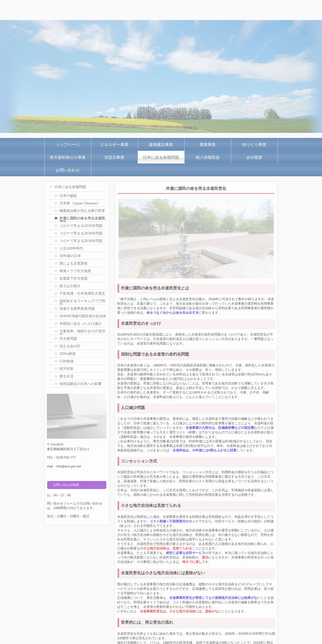Screen dimensions: 322x644
Task: Open BCP対策 sidebar link
Action: tap(77, 369)
